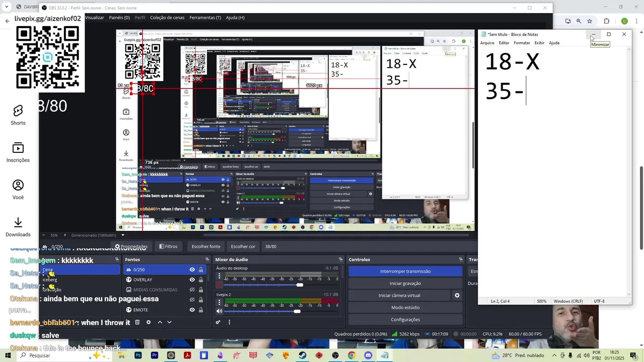Pop out the Fontes dock panel
The image size is (644, 362).
point(208,259)
